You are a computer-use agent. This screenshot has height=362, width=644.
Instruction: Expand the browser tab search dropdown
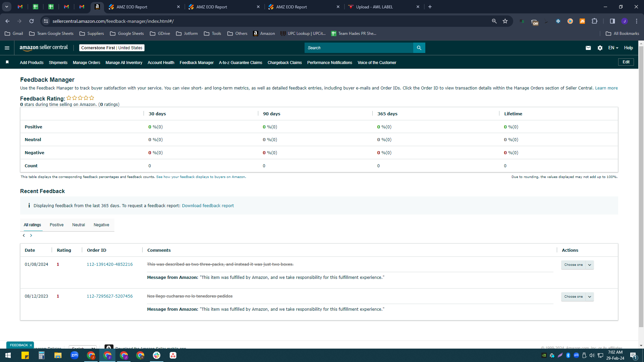pos(7,7)
